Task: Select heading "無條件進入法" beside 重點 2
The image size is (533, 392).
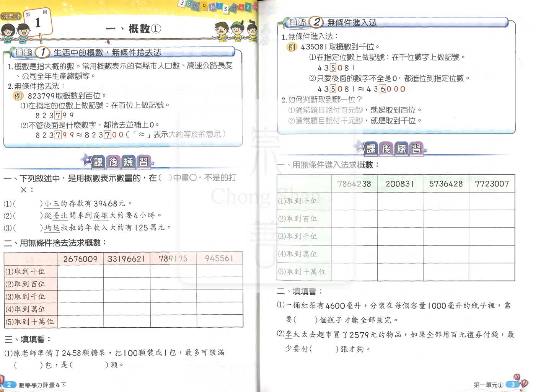Action: [x=352, y=23]
